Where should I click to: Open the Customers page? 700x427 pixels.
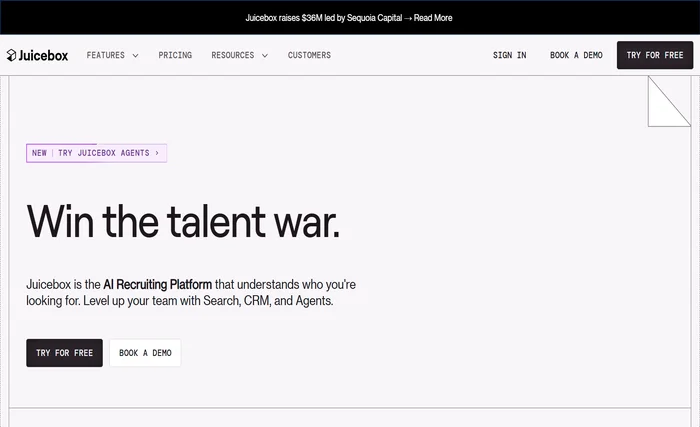coord(309,55)
